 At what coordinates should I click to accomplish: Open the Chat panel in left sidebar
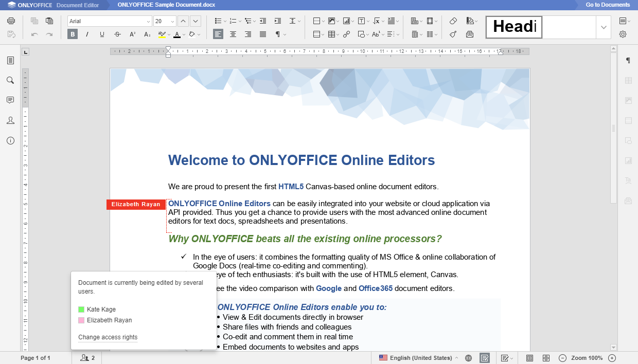click(10, 120)
